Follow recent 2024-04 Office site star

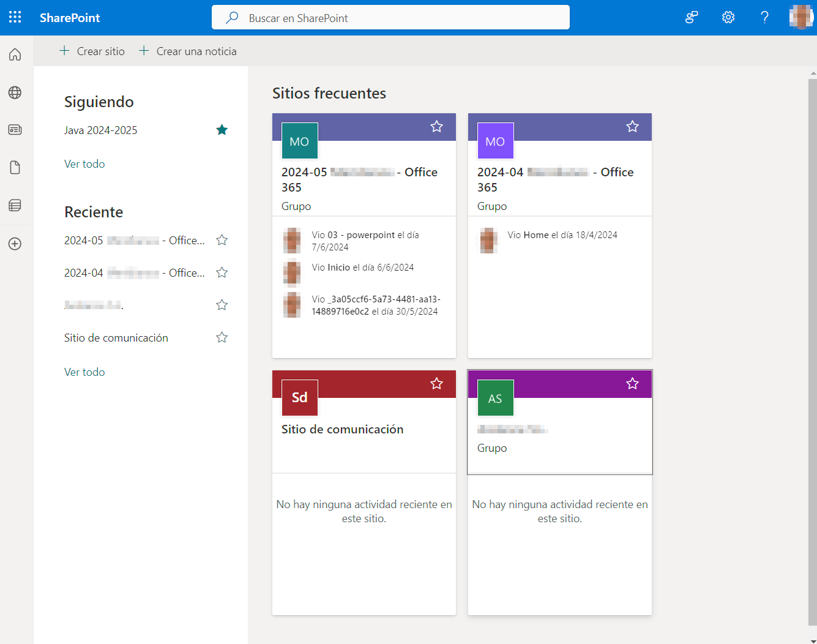tap(222, 272)
